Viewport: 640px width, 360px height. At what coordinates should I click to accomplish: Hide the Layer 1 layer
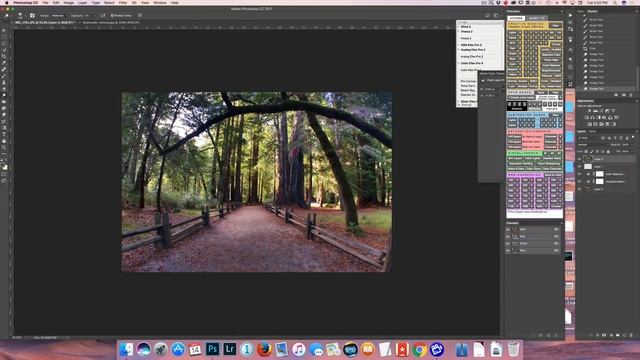[579, 167]
